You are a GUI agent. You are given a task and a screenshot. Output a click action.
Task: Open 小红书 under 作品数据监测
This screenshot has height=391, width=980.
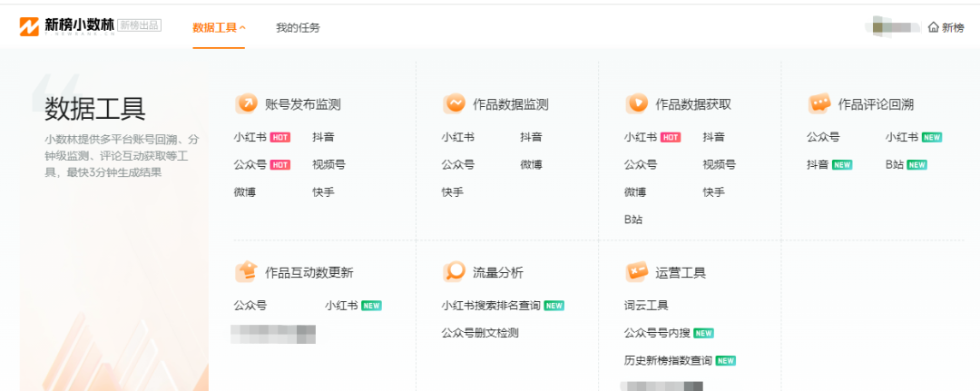click(457, 137)
